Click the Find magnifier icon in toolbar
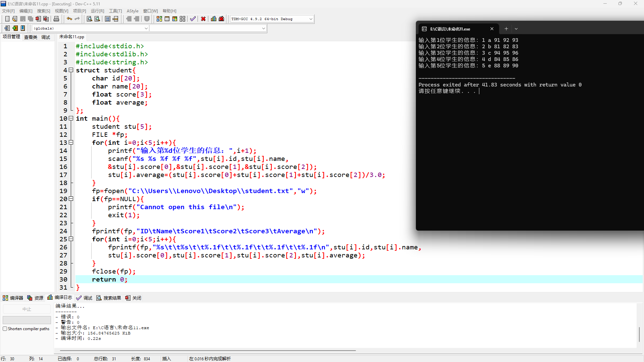 click(x=90, y=19)
